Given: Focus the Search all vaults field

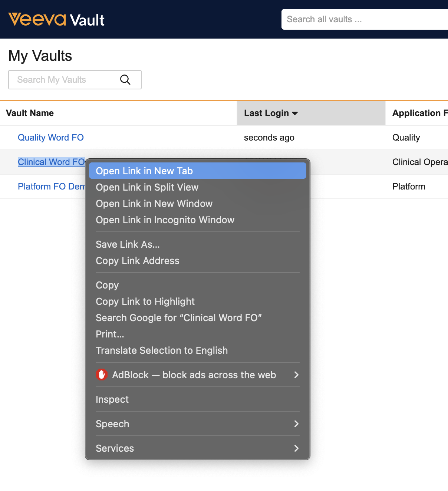Looking at the screenshot, I should coord(363,19).
